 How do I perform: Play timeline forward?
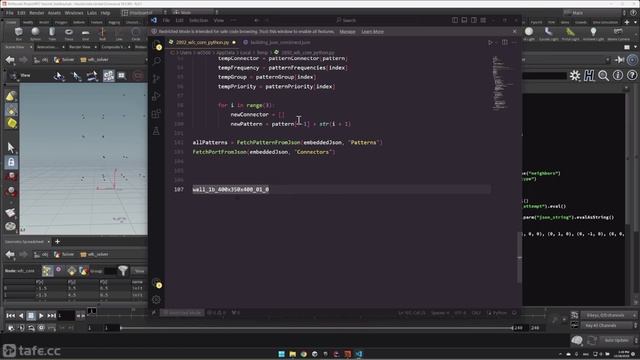click(x=41, y=316)
